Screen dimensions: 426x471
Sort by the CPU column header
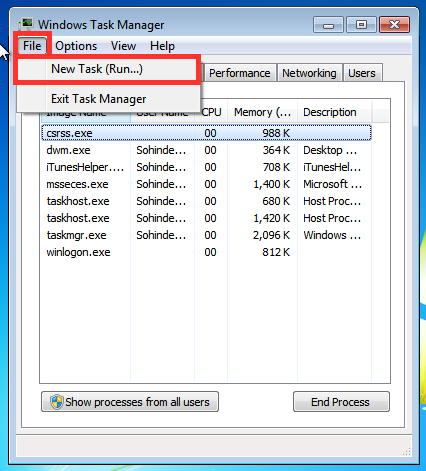pyautogui.click(x=211, y=112)
